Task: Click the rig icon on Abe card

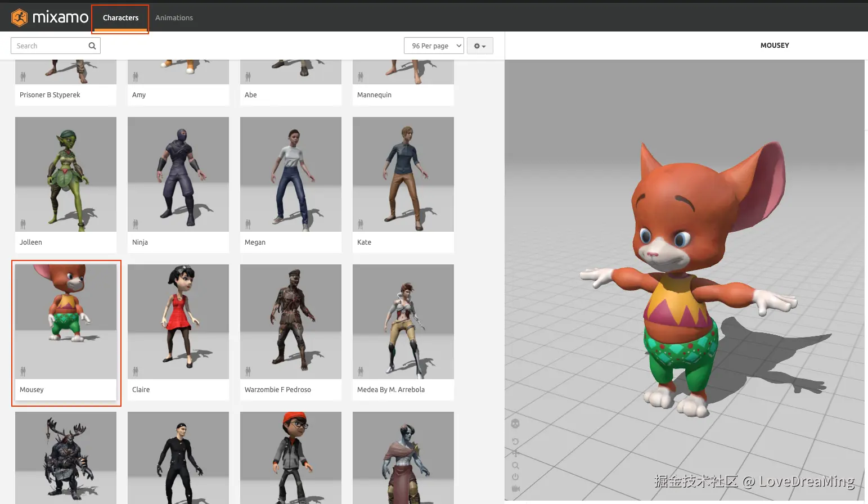Action: pyautogui.click(x=248, y=76)
